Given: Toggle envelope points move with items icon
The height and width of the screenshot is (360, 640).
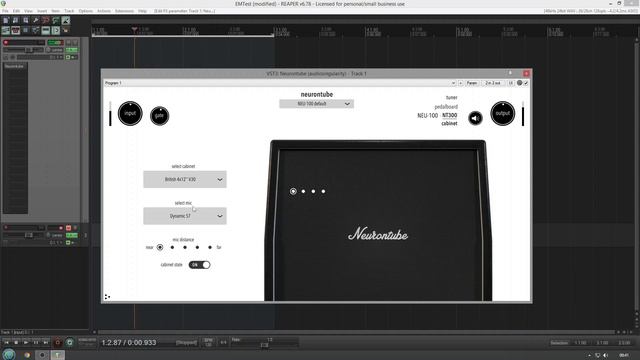Looking at the screenshot, I should pyautogui.click(x=36, y=30).
